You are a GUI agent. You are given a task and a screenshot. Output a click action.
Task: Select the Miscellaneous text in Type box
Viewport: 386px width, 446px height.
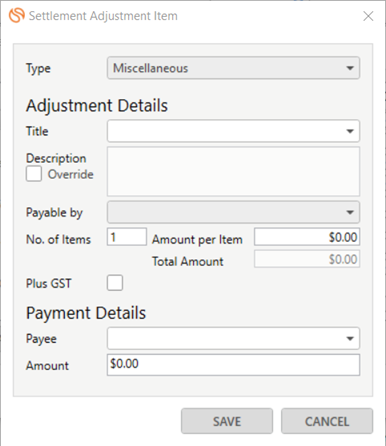point(151,68)
